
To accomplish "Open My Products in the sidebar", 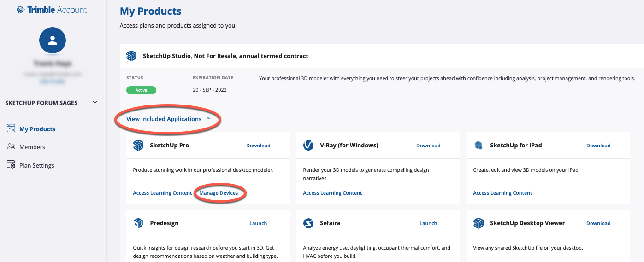I will 37,129.
